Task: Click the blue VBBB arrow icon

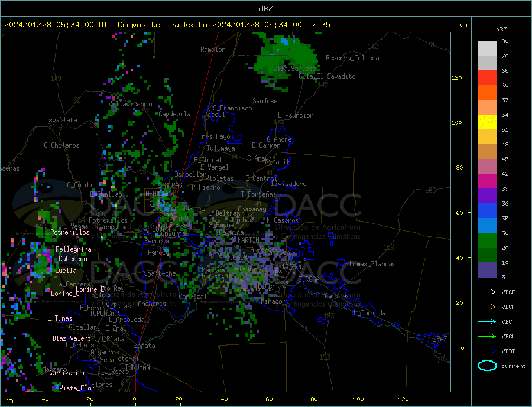Action: click(x=487, y=351)
